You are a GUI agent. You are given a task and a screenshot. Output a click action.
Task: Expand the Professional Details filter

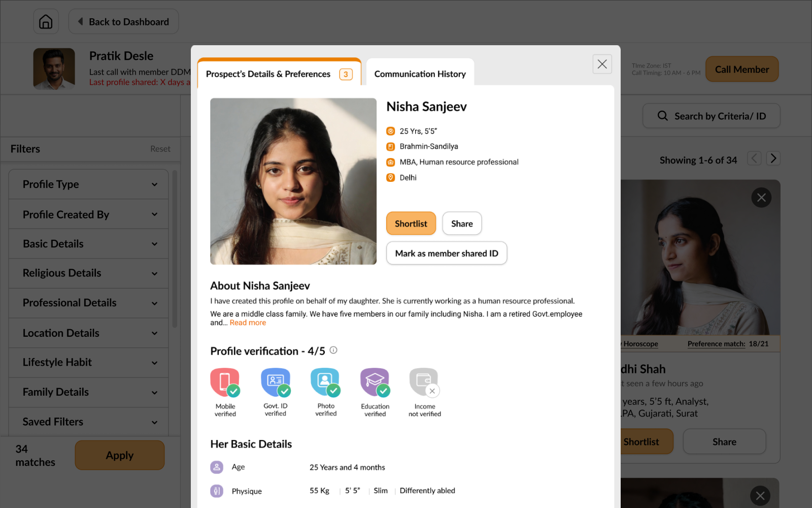[x=88, y=303]
